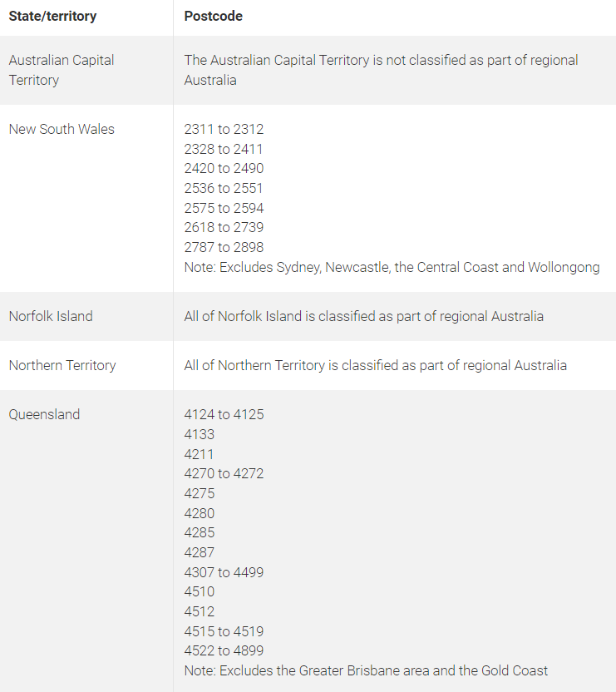
Task: Select the Norfolk Island row label
Action: pyautogui.click(x=51, y=316)
